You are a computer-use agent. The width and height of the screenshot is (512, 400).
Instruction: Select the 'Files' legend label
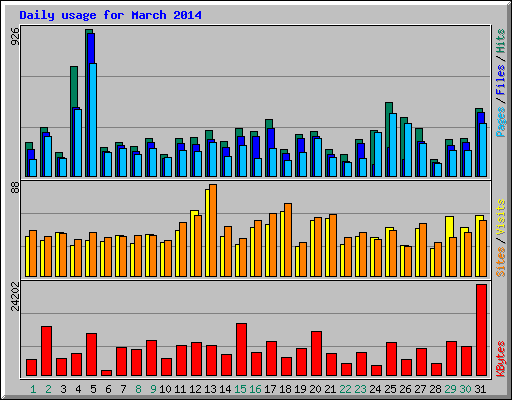(x=501, y=79)
